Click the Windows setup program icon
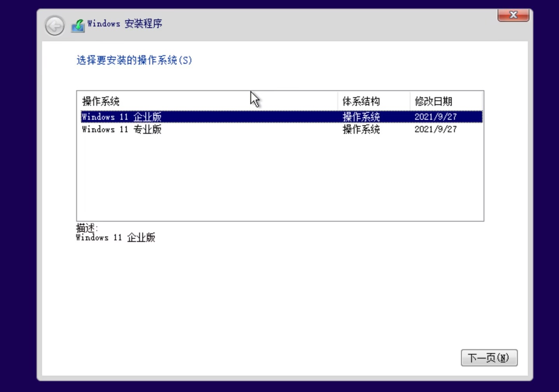 click(x=78, y=26)
